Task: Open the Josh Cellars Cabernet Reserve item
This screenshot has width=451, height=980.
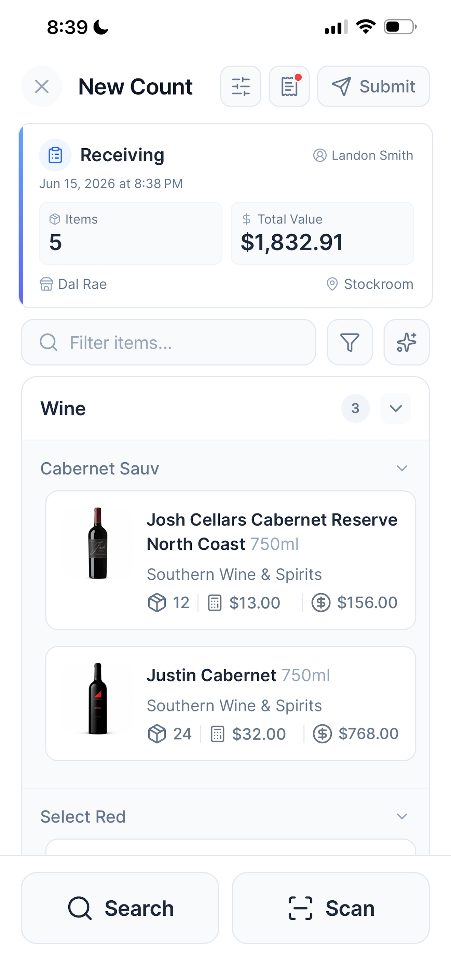Action: click(x=230, y=560)
